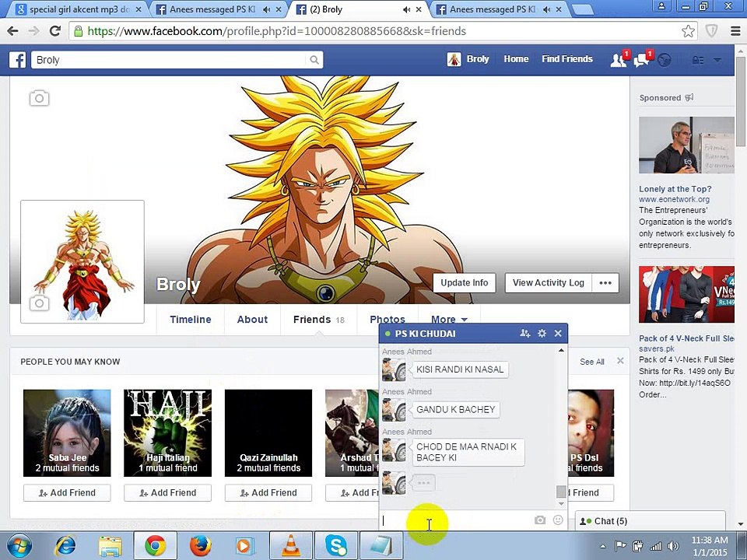Open VLC from taskbar
This screenshot has height=560, width=747.
click(290, 546)
